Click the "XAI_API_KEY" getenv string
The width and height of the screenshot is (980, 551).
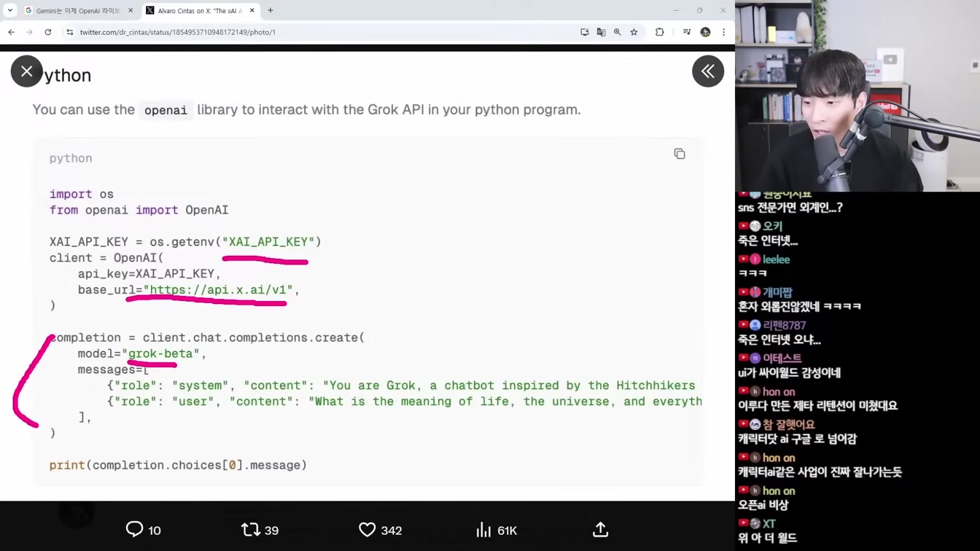(268, 242)
